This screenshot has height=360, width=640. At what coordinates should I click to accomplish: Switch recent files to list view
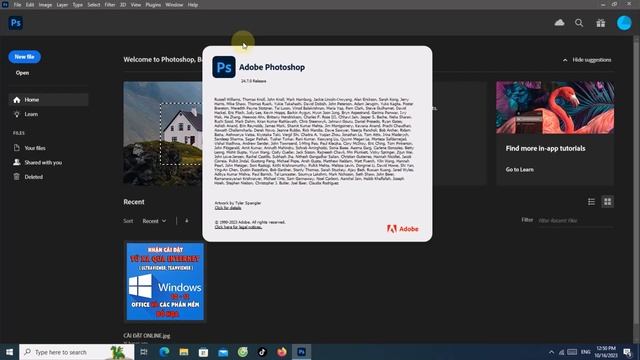pyautogui.click(x=591, y=202)
